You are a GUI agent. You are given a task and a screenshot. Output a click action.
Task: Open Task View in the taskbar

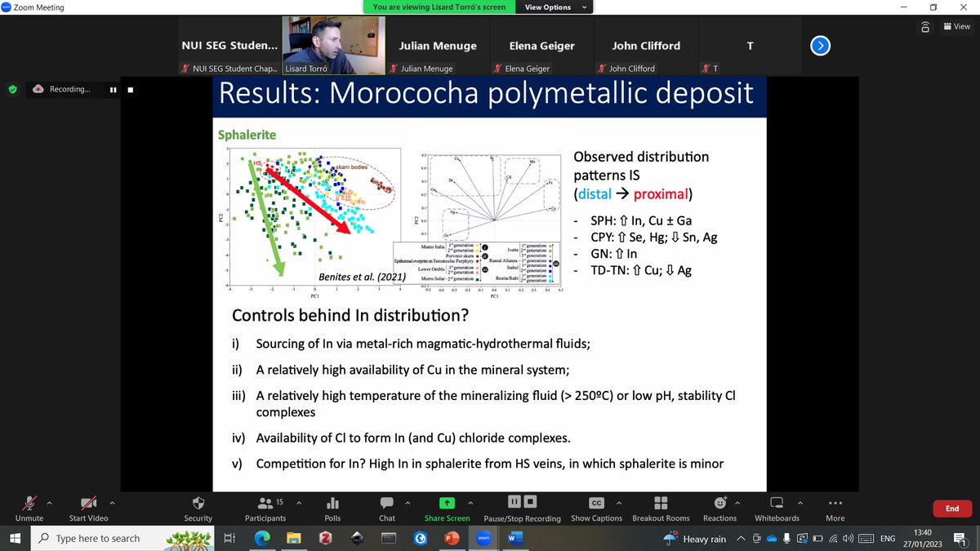tap(230, 539)
